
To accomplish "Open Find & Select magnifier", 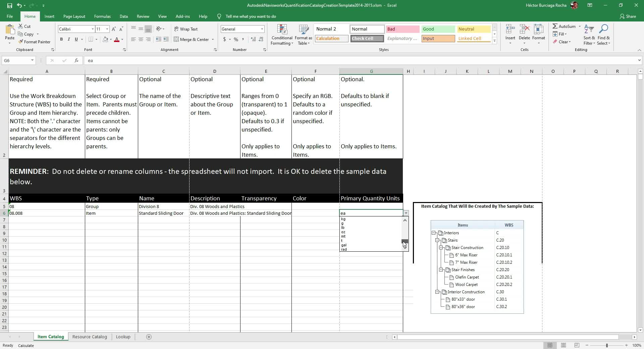I will [x=604, y=35].
